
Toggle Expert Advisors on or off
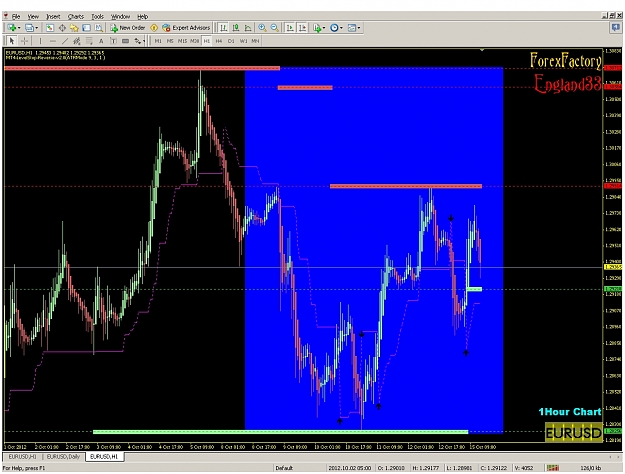[x=186, y=28]
